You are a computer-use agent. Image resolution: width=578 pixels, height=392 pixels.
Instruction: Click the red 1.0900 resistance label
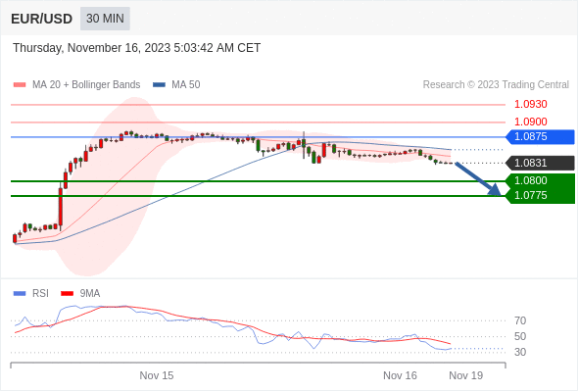pos(530,122)
